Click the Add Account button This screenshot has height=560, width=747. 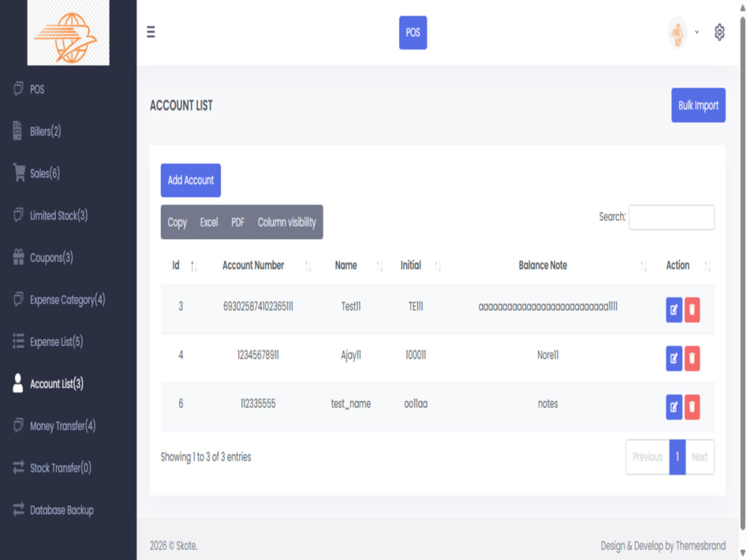click(x=190, y=180)
